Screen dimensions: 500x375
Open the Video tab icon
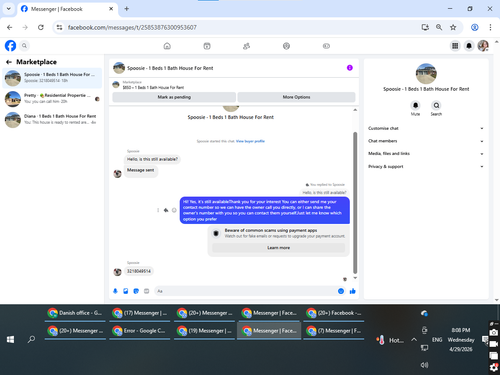click(x=207, y=46)
